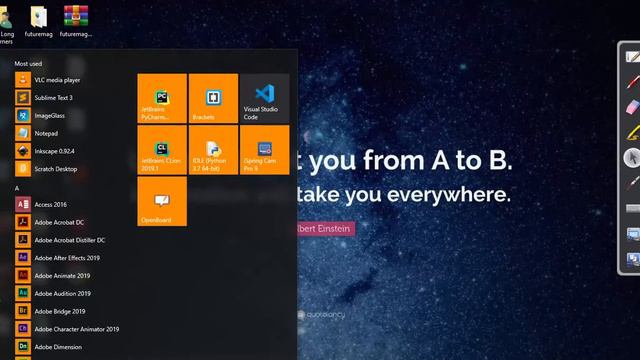Launch Adobe Audition 2019
640x360 pixels.
click(67, 293)
